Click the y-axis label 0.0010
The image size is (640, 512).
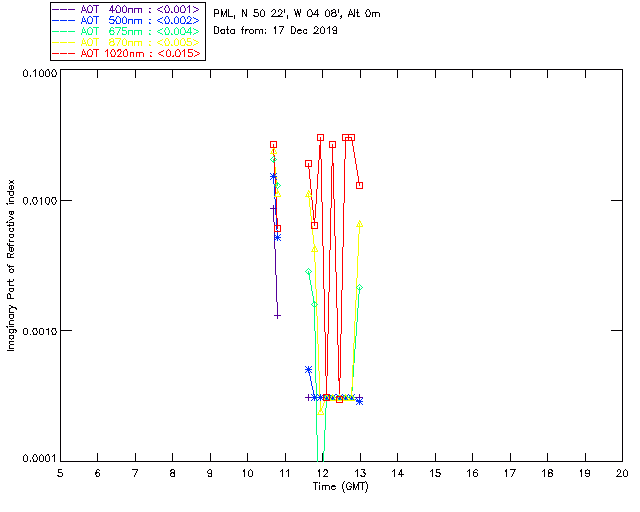coord(39,331)
